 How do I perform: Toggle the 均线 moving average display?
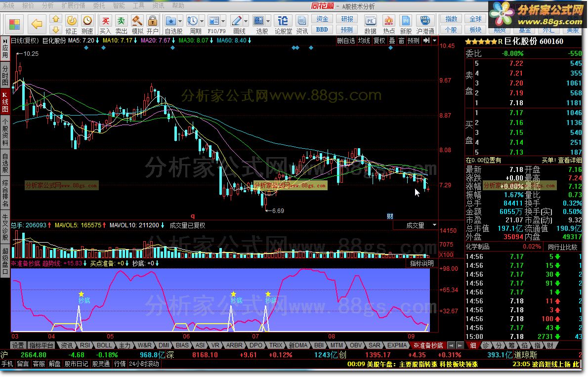click(x=364, y=41)
